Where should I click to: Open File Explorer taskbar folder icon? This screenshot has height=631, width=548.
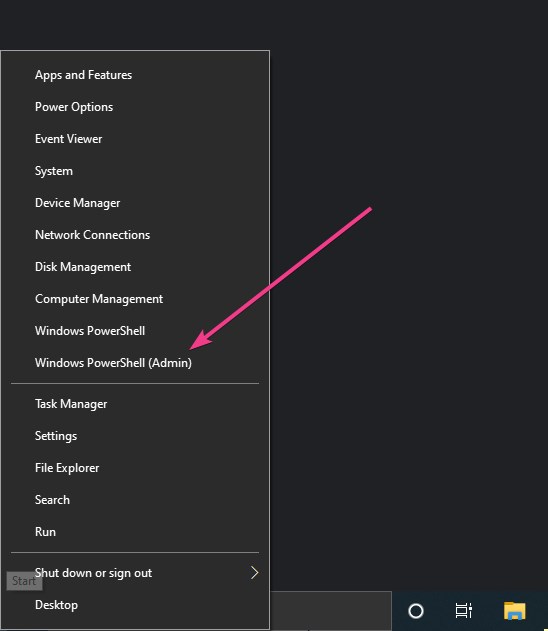(515, 610)
